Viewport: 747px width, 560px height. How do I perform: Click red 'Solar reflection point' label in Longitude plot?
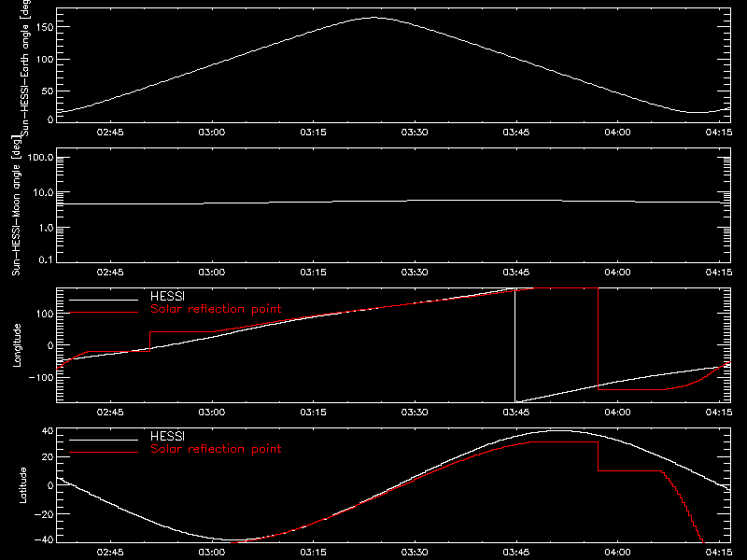point(216,309)
